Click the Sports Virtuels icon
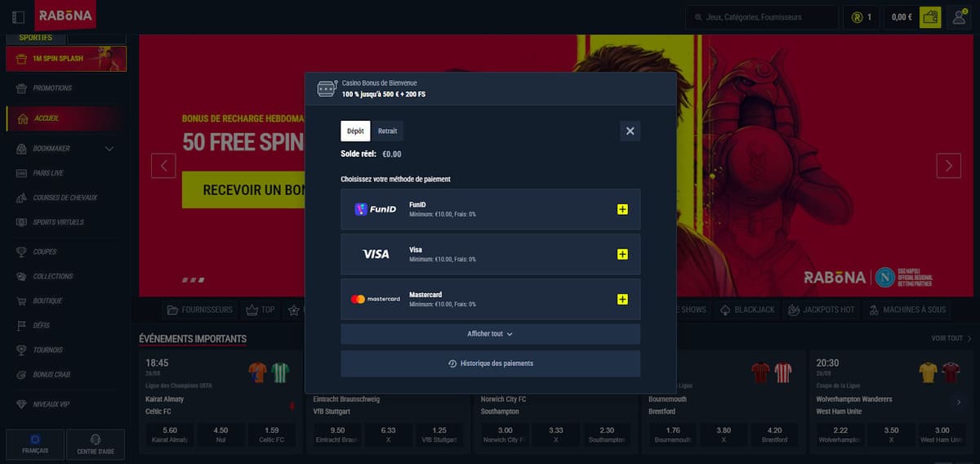This screenshot has height=464, width=980. tap(21, 222)
